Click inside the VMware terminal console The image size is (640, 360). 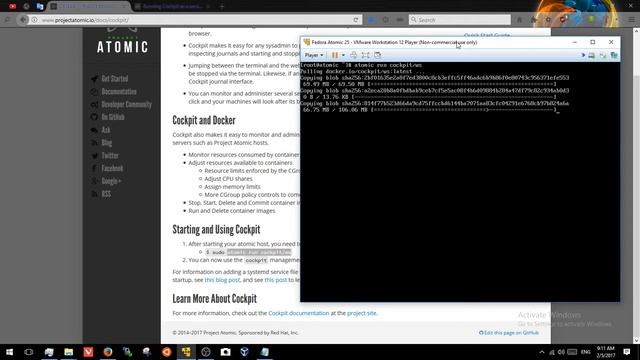[x=460, y=182]
